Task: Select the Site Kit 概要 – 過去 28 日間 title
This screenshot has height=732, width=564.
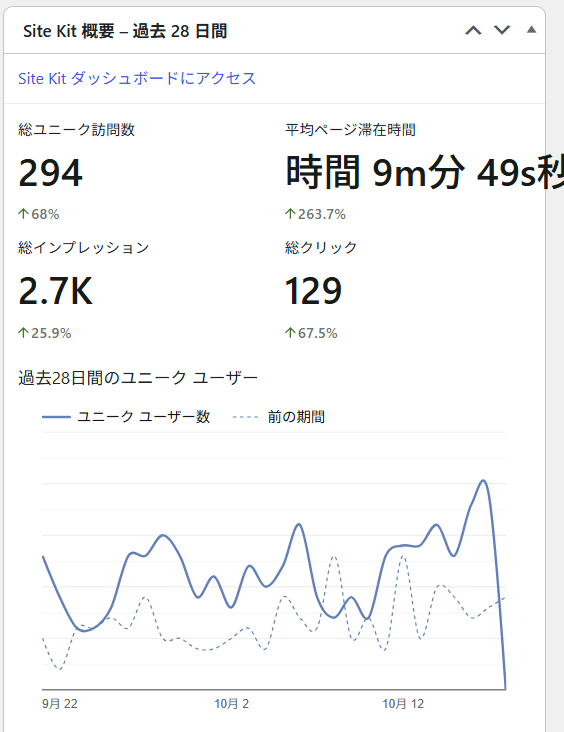Action: pos(125,31)
